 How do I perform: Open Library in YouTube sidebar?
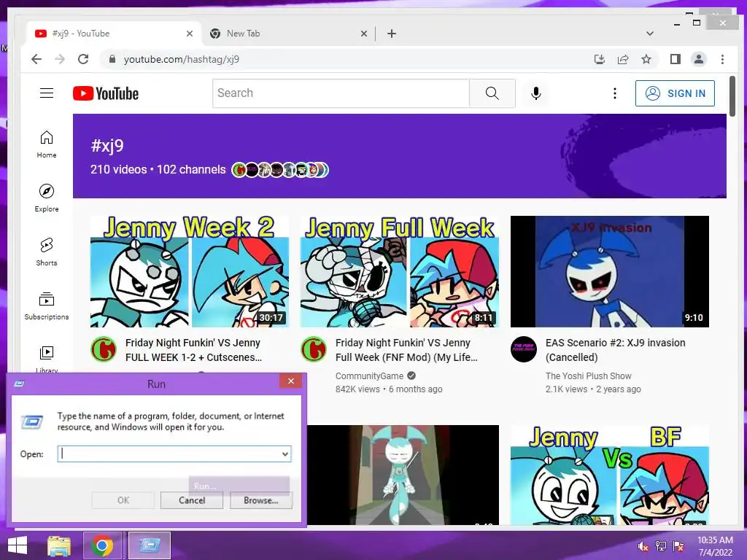(x=47, y=359)
